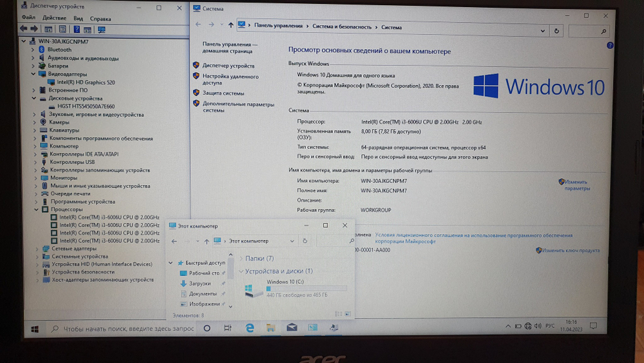This screenshot has height=363, width=644.
Task: Refresh the Система window address bar
Action: pyautogui.click(x=556, y=31)
